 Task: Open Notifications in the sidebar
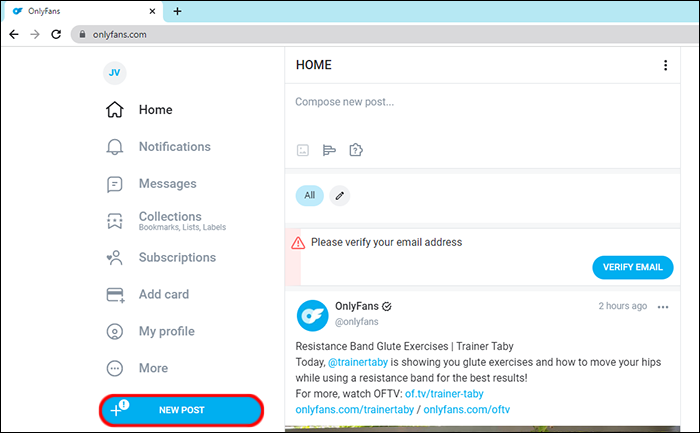(158, 146)
